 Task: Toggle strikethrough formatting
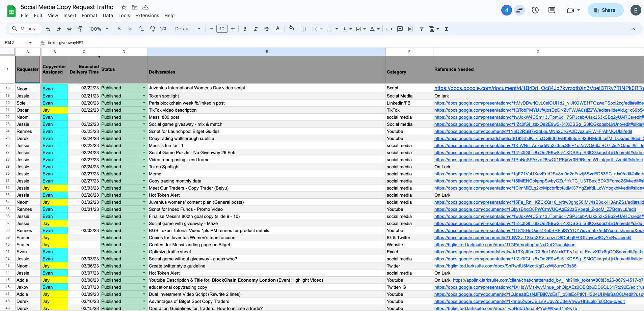pos(267,29)
